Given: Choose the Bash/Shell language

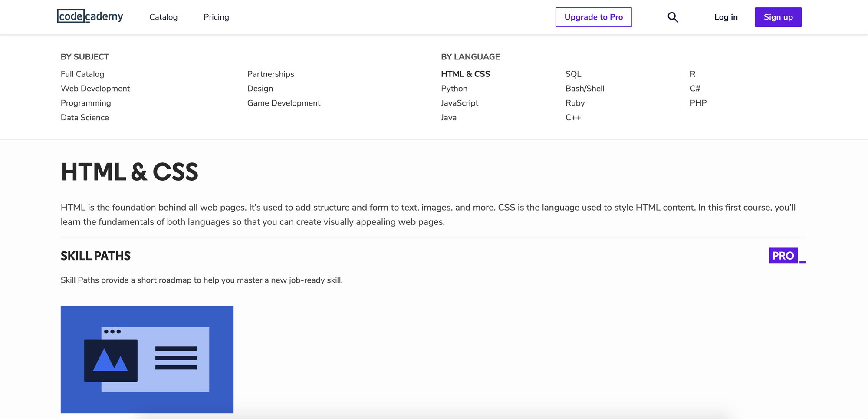Looking at the screenshot, I should (x=585, y=89).
